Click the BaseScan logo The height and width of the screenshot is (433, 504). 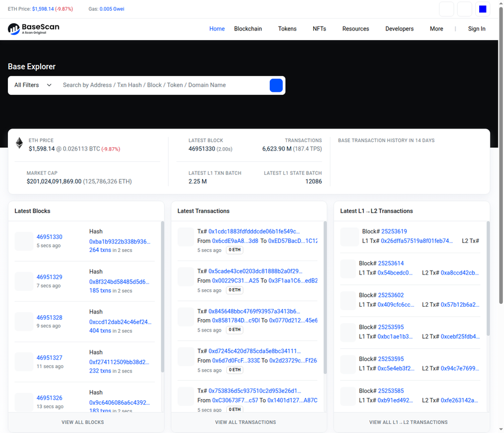coord(33,29)
